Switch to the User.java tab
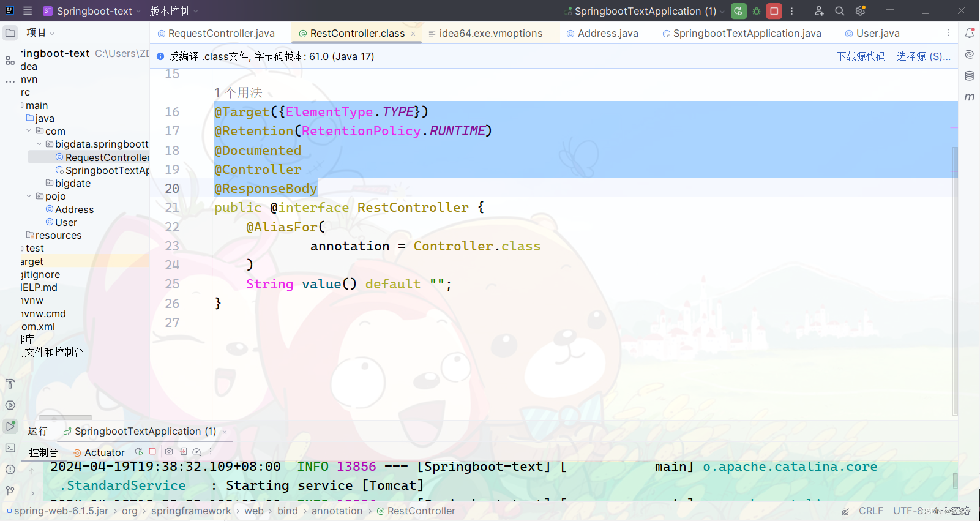The width and height of the screenshot is (980, 521). click(x=872, y=33)
